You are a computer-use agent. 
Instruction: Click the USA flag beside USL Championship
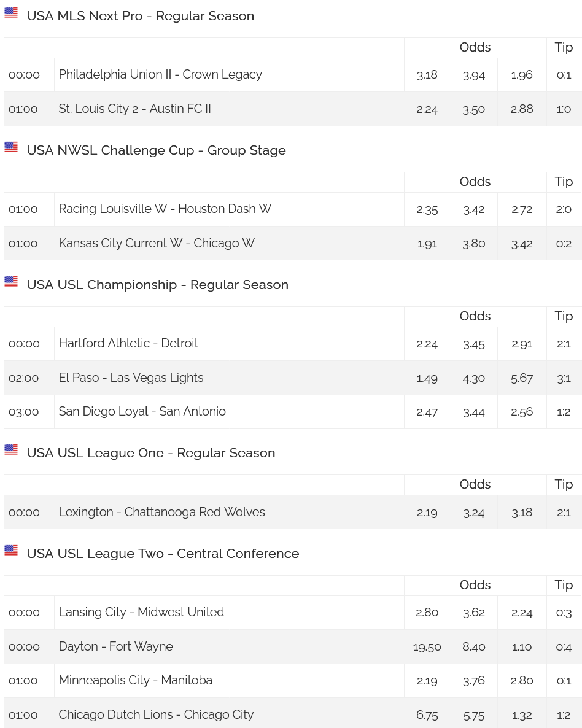11,281
